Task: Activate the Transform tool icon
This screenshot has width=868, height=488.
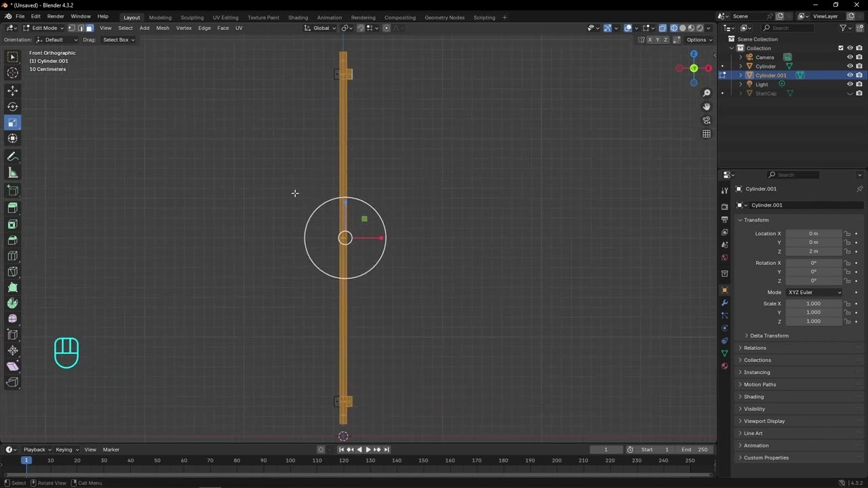Action: coord(13,138)
